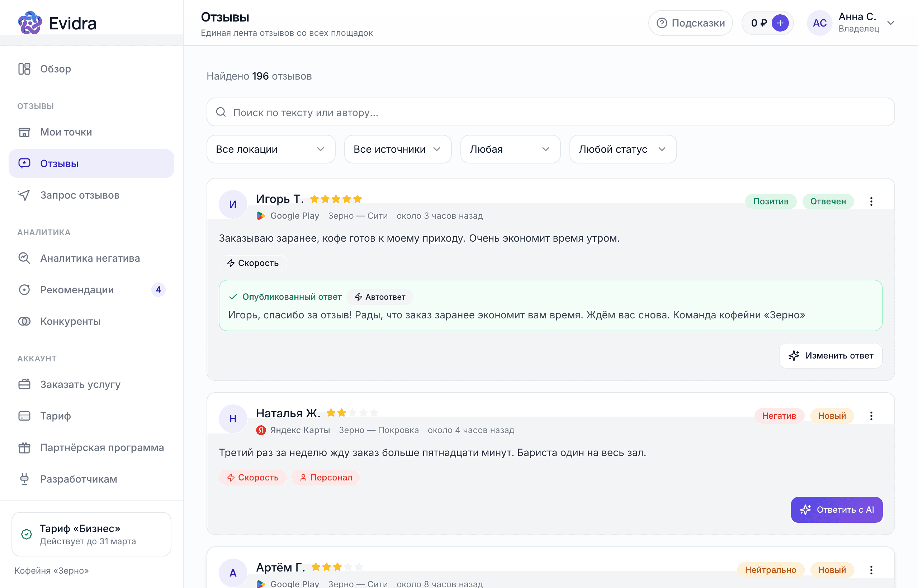Screen dimensions: 918x588
Task: Click the Негатив sentiment badge
Action: coord(779,416)
